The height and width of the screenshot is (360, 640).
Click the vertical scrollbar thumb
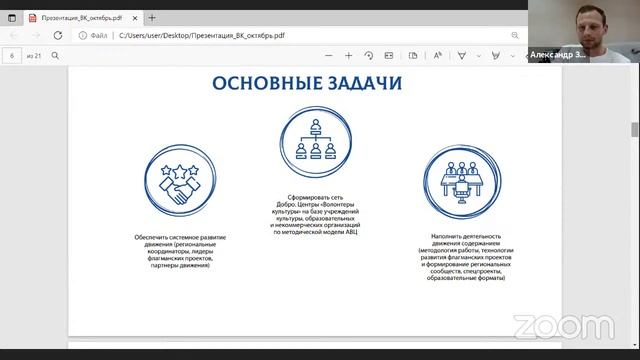[x=634, y=130]
